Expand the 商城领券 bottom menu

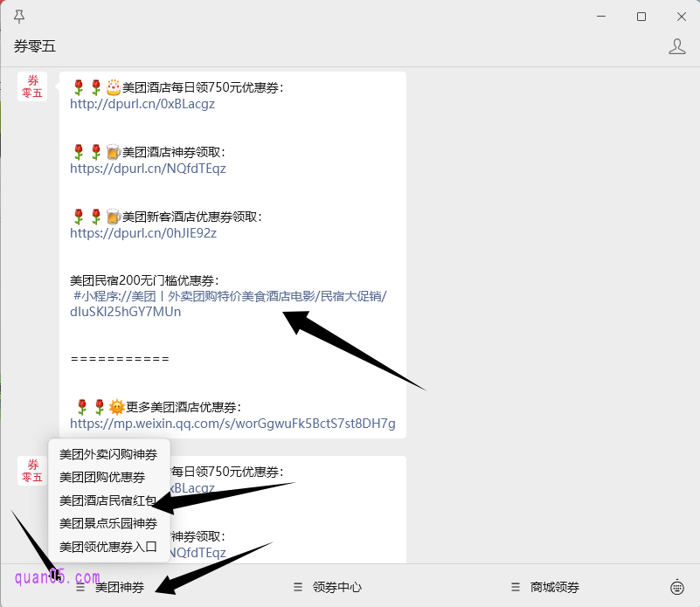tap(545, 587)
